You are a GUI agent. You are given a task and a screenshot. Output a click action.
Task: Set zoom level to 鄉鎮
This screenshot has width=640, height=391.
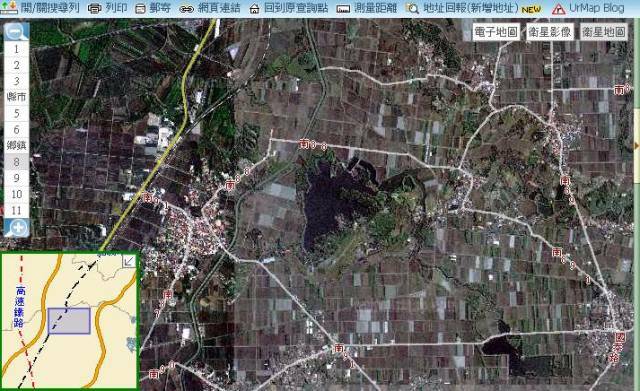pyautogui.click(x=16, y=146)
